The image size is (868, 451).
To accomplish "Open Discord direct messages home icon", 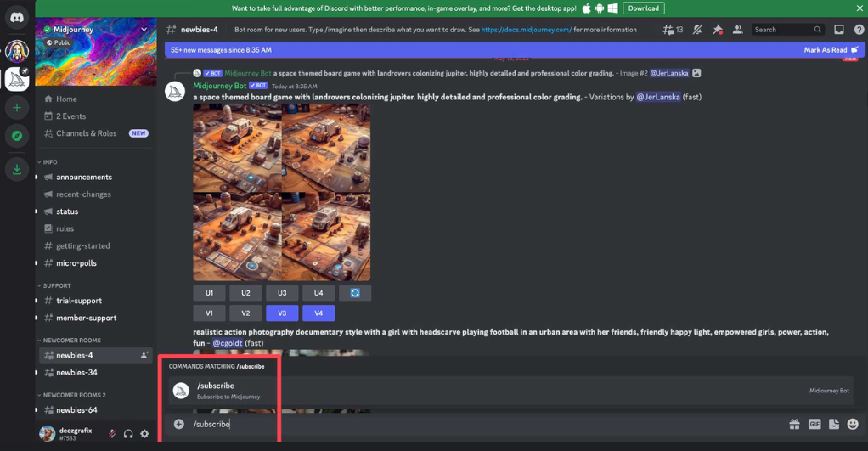I will pyautogui.click(x=17, y=19).
